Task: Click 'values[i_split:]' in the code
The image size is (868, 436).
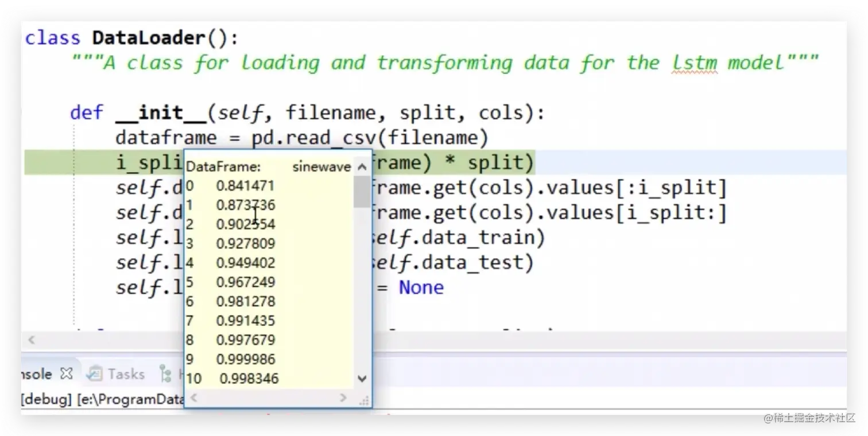Action: 636,213
